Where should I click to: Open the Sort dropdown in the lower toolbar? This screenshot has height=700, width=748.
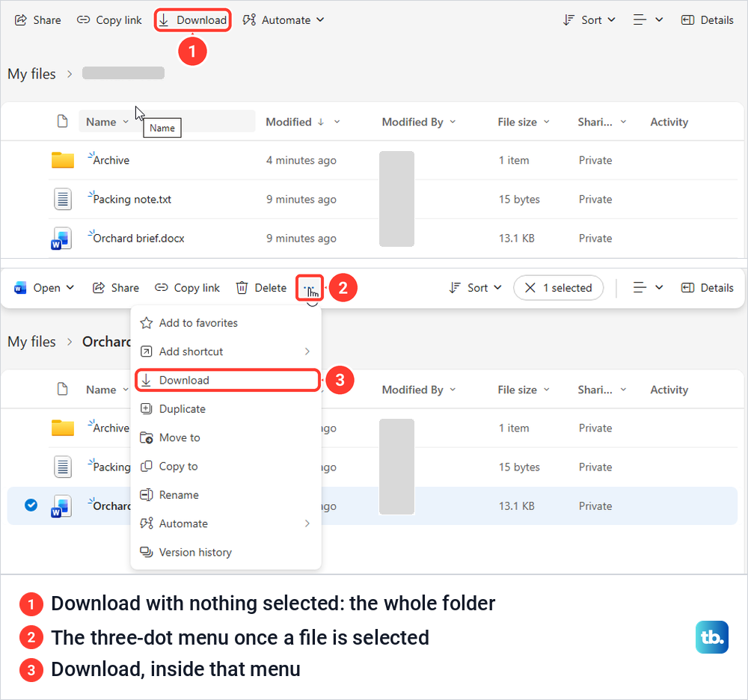[475, 288]
